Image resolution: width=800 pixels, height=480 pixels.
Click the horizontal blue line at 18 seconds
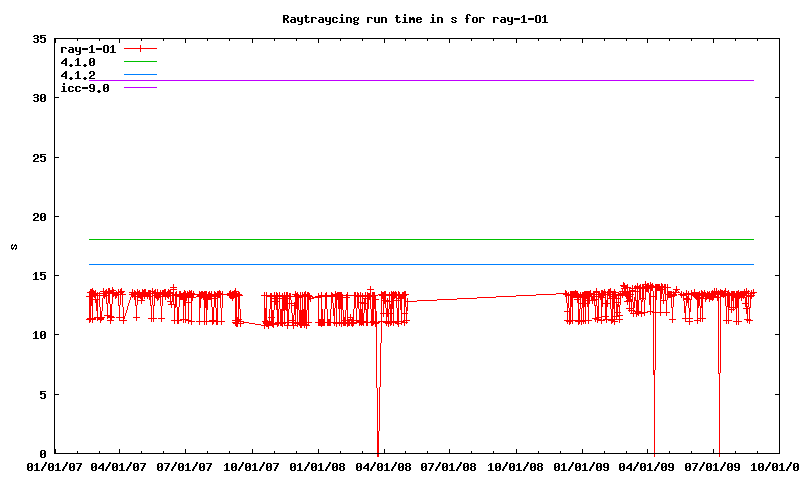420,240
